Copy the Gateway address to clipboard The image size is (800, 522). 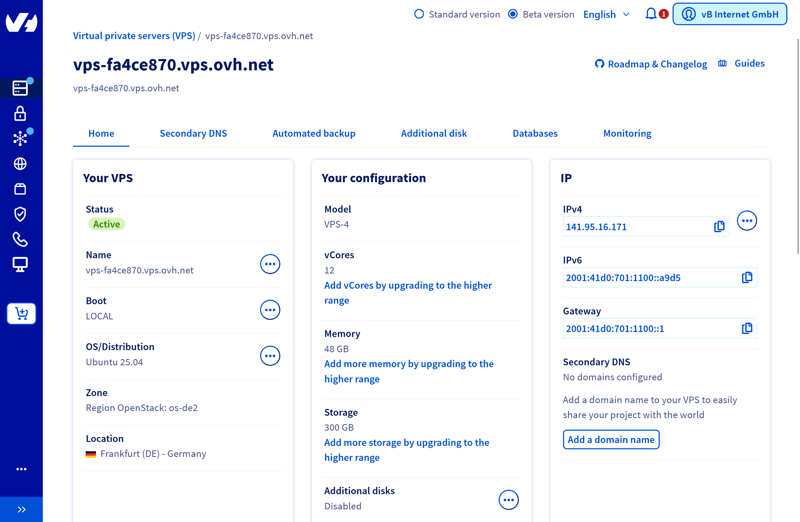click(747, 328)
